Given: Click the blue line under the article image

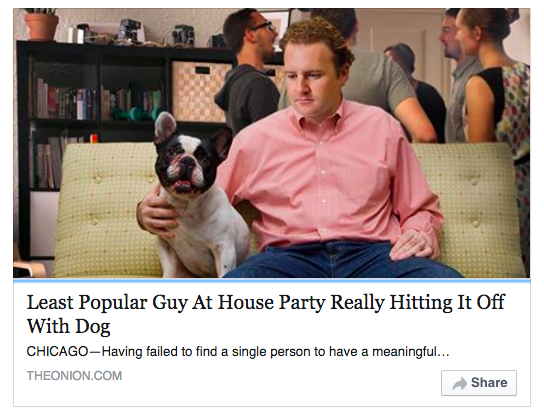Looking at the screenshot, I should point(272,280).
